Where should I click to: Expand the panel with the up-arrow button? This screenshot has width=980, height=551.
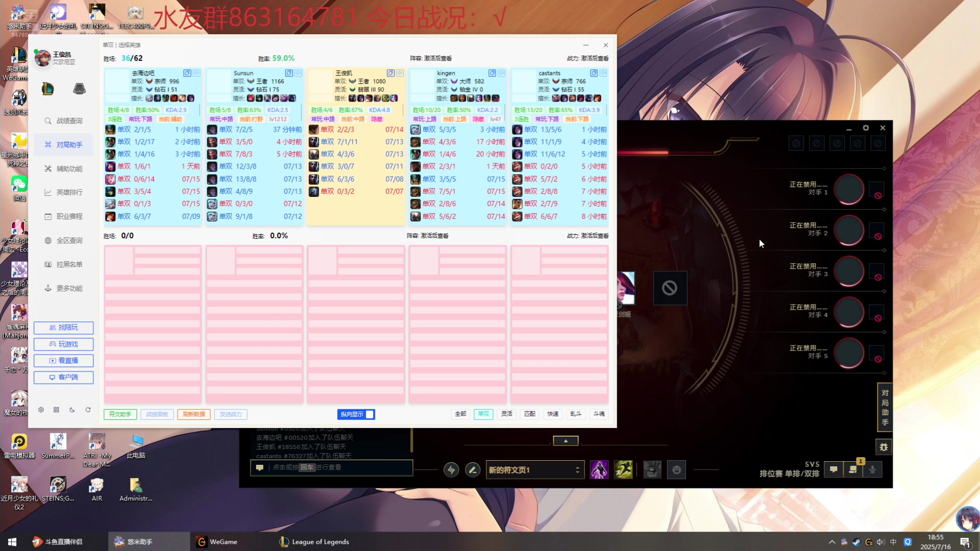566,441
